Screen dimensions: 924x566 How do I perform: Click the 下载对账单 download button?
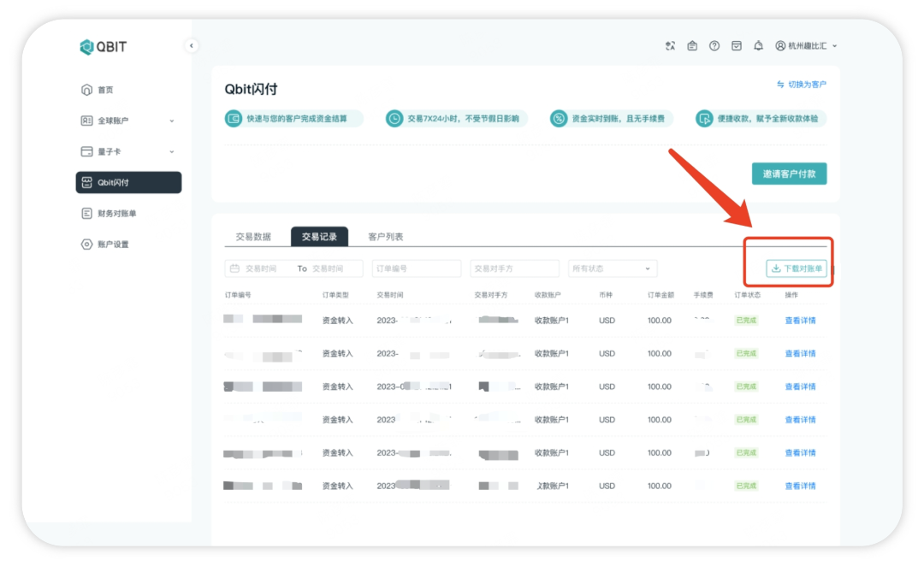coord(797,268)
